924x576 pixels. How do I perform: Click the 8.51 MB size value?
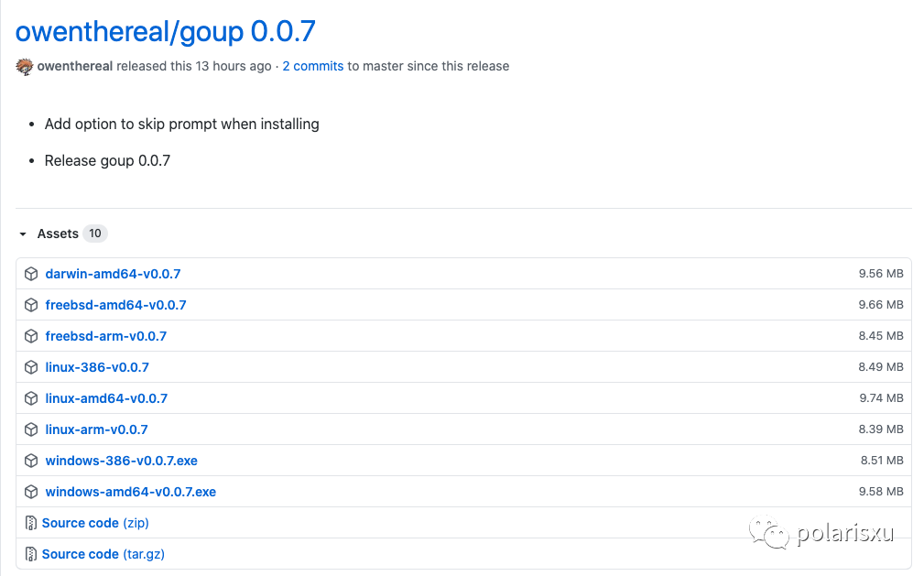[882, 461]
